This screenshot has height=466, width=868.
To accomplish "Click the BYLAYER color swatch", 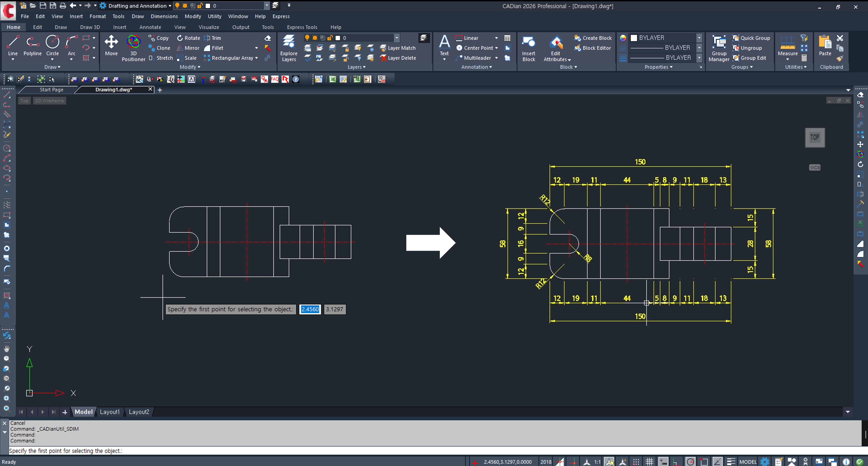I will coord(633,38).
